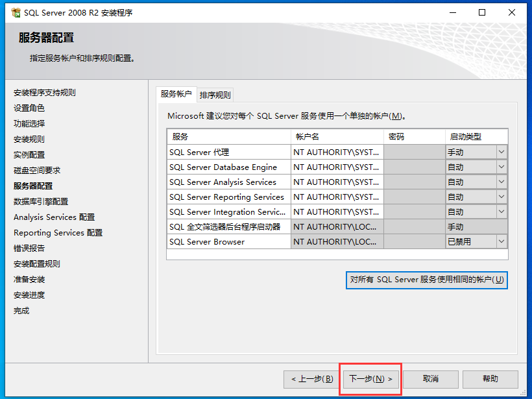
Task: Click 准备安装 step in sidebar
Action: coord(29,280)
